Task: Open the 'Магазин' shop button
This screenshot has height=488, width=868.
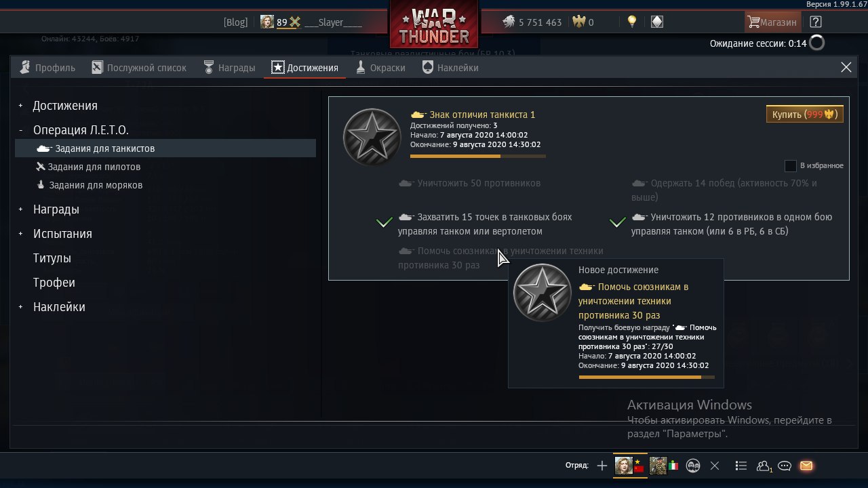Action: [772, 22]
